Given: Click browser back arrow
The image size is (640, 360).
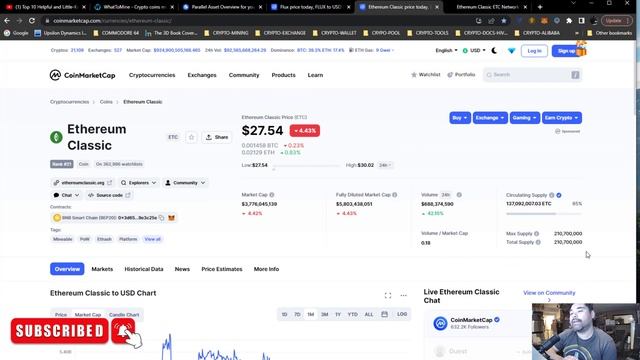Looking at the screenshot, I should (7, 20).
